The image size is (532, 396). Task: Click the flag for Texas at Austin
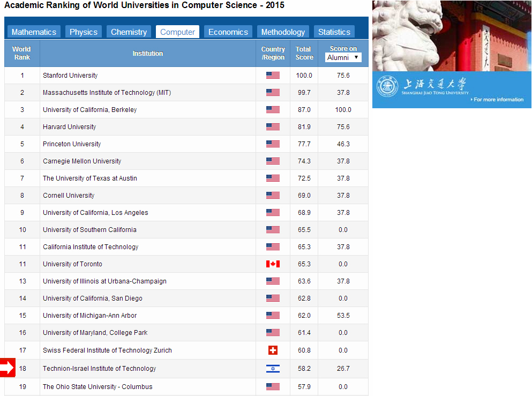pos(273,178)
